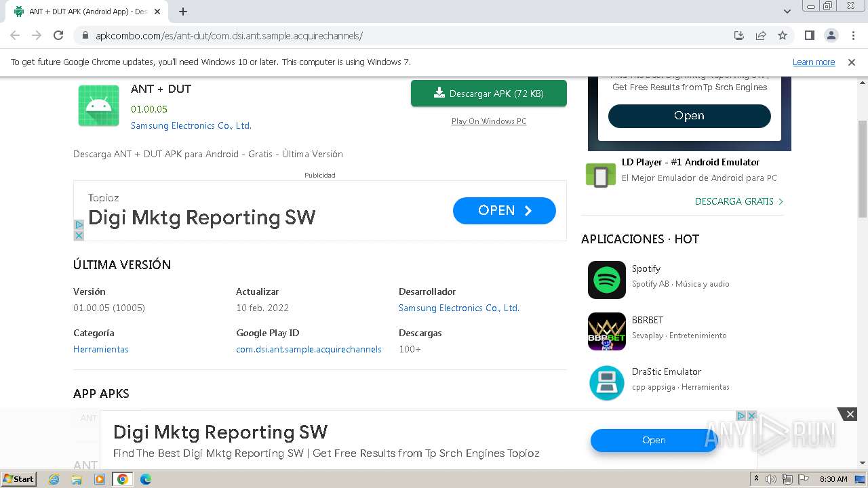
Task: Close the Topioz ad with X icon
Action: tap(79, 235)
